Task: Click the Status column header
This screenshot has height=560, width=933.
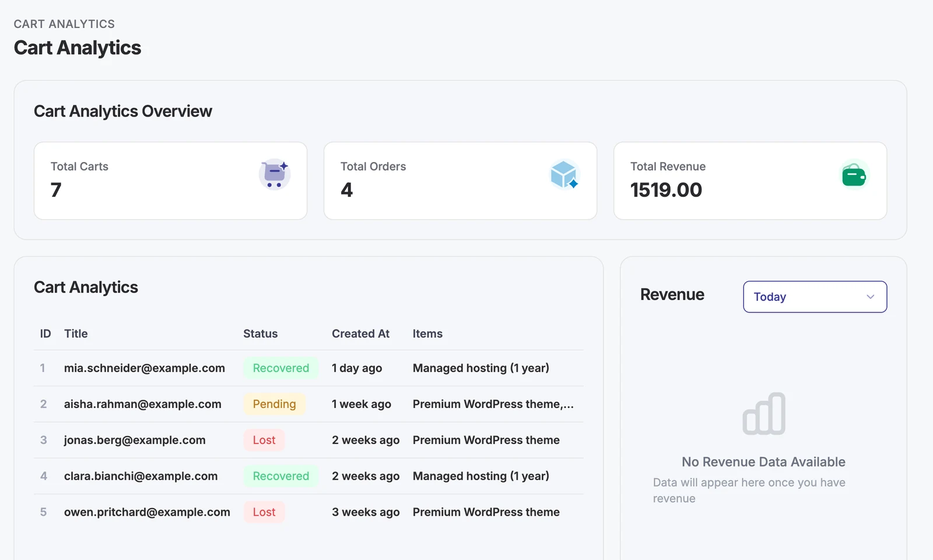Action: (x=261, y=334)
